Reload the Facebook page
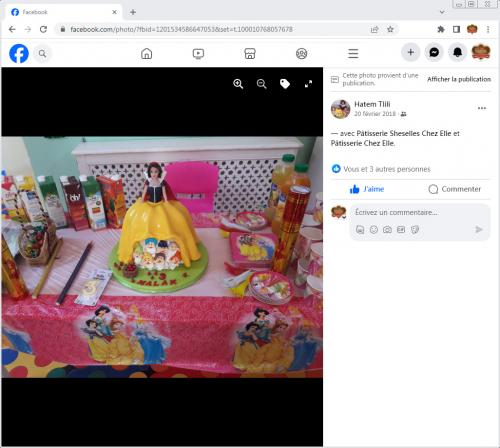500x448 pixels. 43,29
